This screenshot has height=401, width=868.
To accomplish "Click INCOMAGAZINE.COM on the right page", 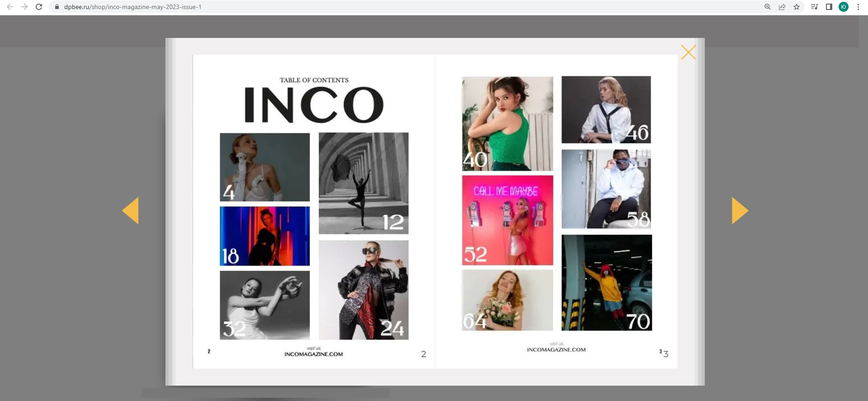I will point(556,350).
